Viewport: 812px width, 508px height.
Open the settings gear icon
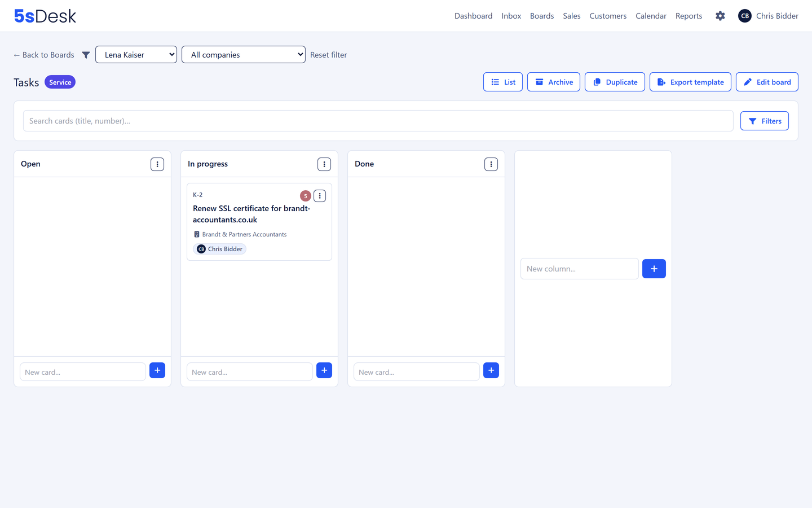[720, 16]
